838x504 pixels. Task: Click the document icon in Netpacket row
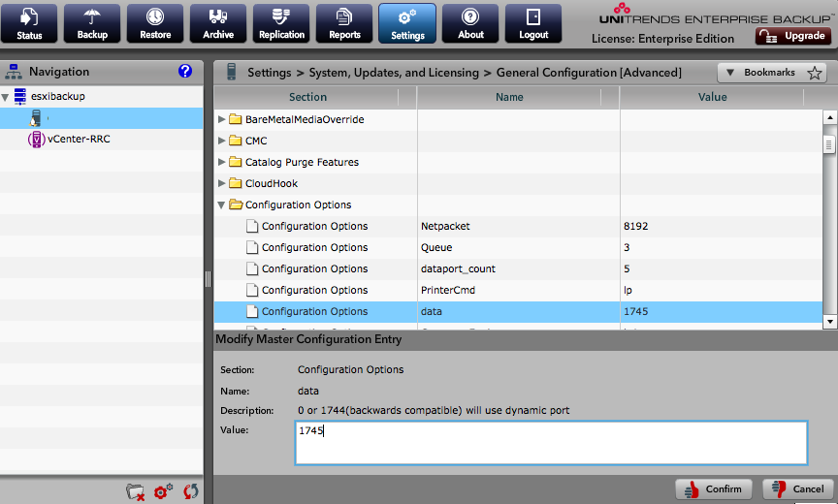click(x=252, y=227)
